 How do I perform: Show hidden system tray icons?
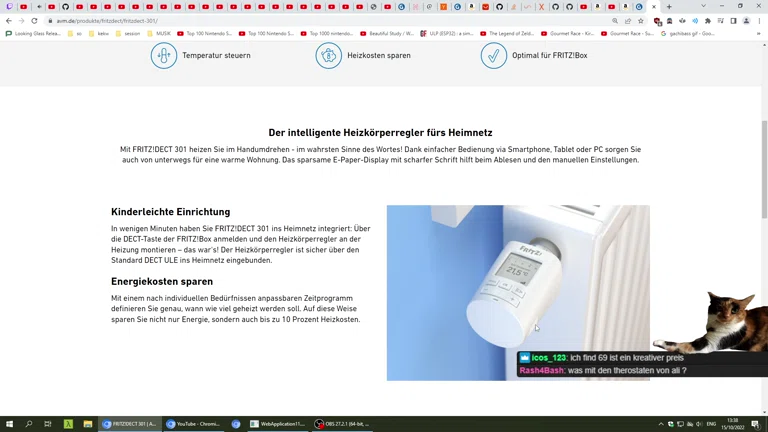(661, 424)
